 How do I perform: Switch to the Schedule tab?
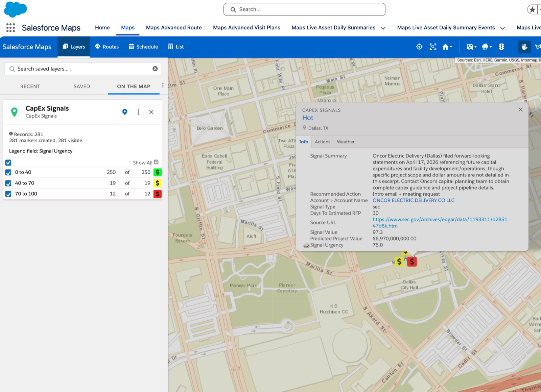(x=143, y=47)
